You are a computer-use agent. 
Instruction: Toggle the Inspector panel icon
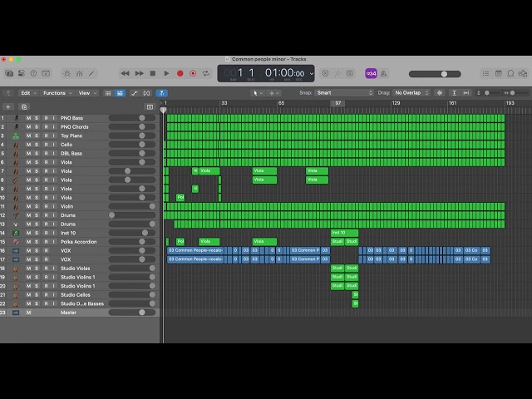(x=22, y=73)
